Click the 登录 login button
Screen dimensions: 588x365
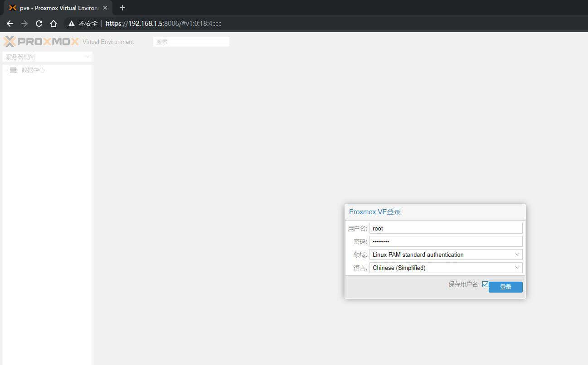click(x=505, y=287)
